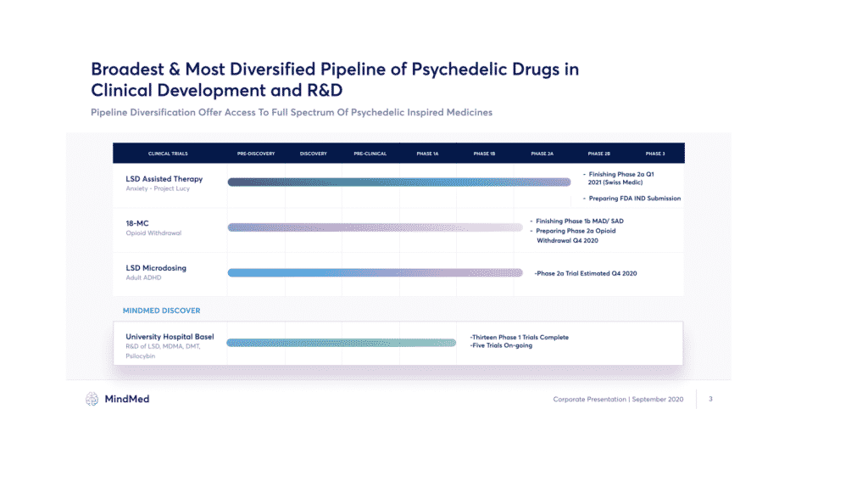Click the Preparing FDA IND Submission note

click(634, 199)
